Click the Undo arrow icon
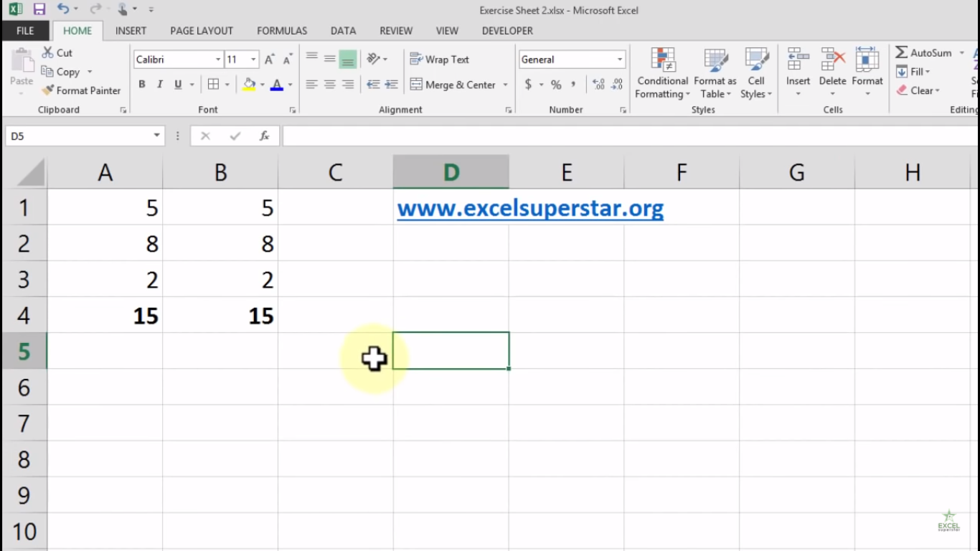 click(63, 9)
